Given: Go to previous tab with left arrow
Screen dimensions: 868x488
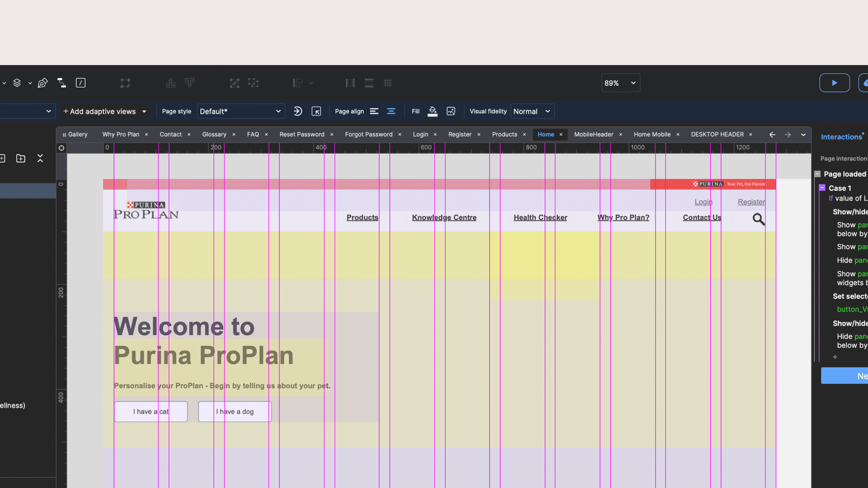Looking at the screenshot, I should [x=772, y=134].
